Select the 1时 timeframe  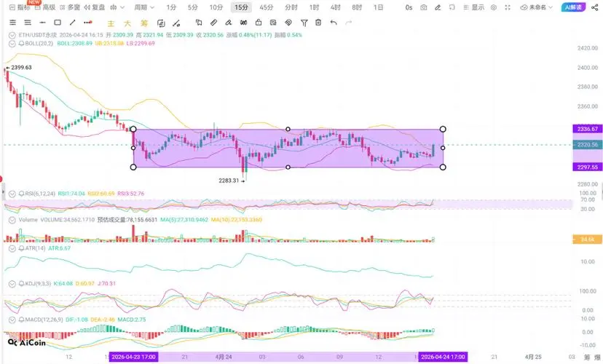point(314,7)
